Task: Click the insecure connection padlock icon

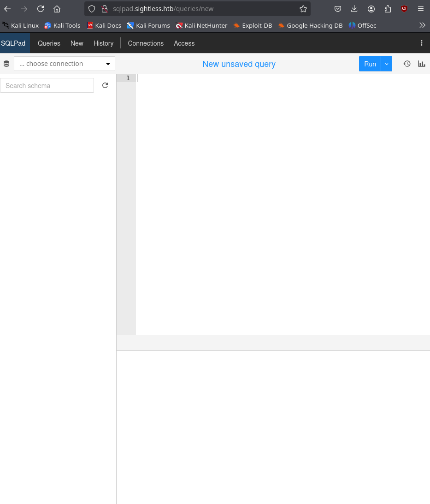Action: [x=105, y=9]
